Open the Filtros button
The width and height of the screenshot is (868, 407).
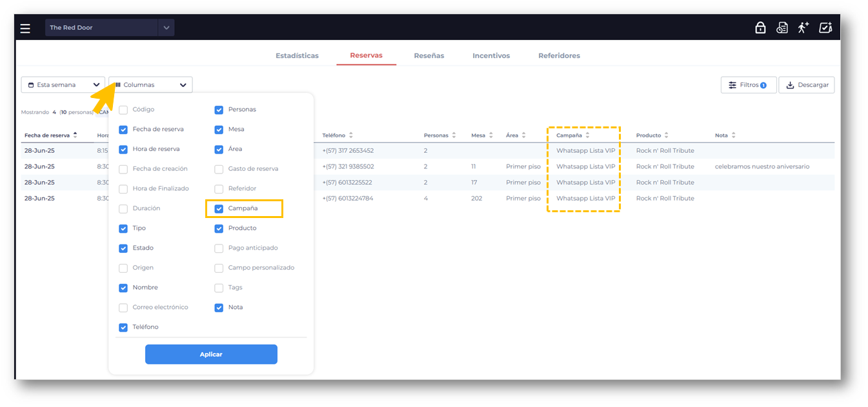point(749,85)
